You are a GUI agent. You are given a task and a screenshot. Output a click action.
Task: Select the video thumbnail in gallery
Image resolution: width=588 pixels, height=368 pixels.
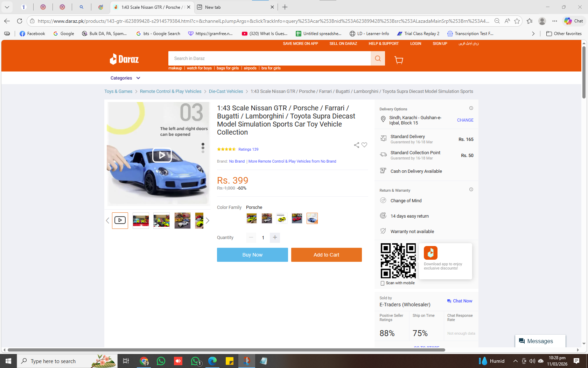pos(120,220)
